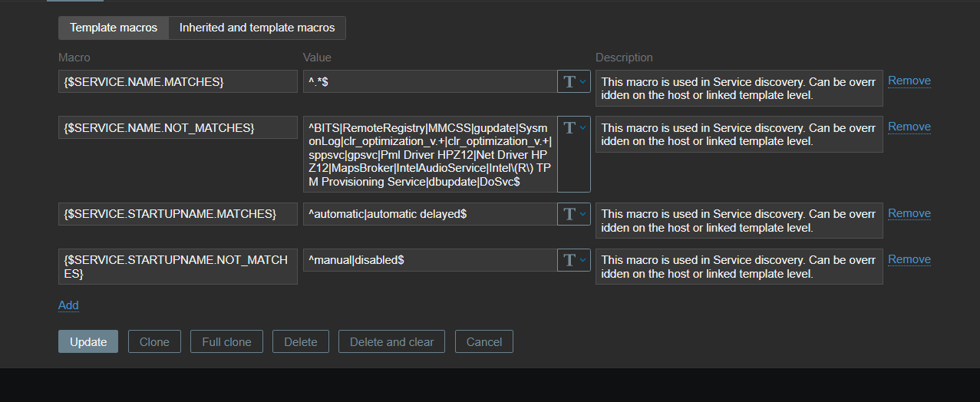Viewport: 980px width, 402px height.
Task: Switch to Template macros tab
Action: (114, 28)
